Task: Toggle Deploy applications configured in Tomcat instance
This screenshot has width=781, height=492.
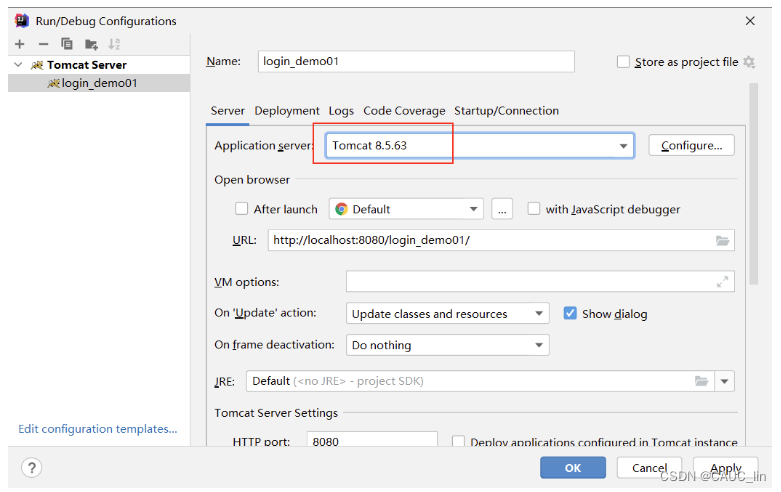Action: (x=458, y=441)
